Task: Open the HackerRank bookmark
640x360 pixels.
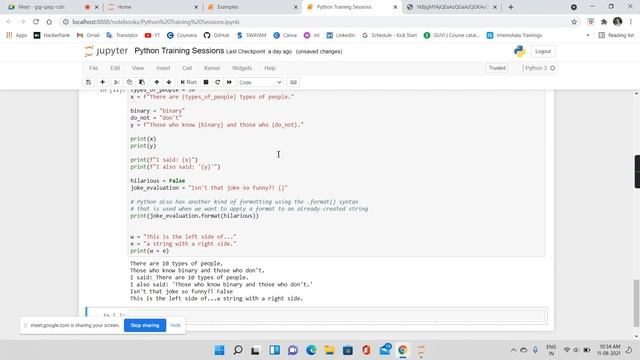Action: coord(52,36)
